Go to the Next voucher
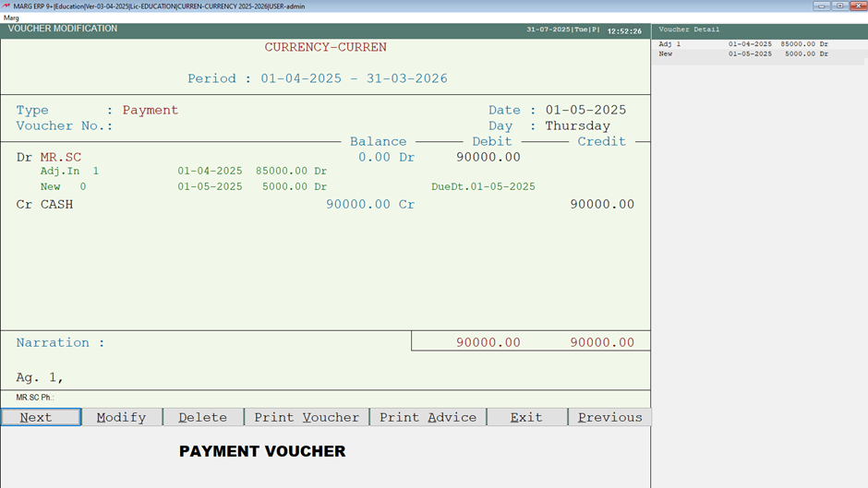Image resolution: width=868 pixels, height=488 pixels. click(x=41, y=417)
